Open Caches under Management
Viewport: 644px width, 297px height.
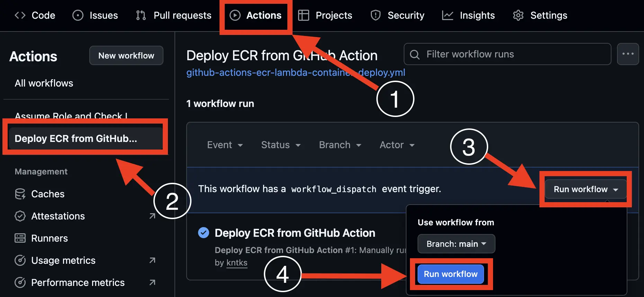click(48, 194)
